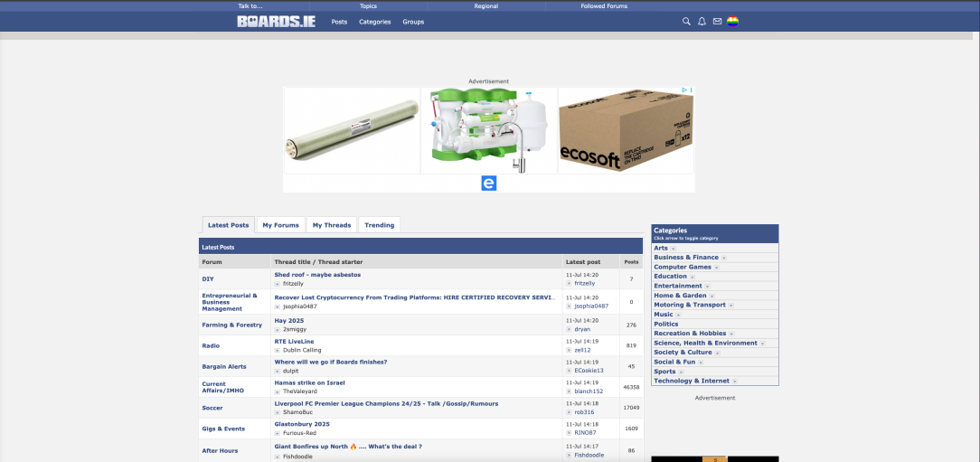Open the Giant Bonfires up North thread

pos(348,447)
